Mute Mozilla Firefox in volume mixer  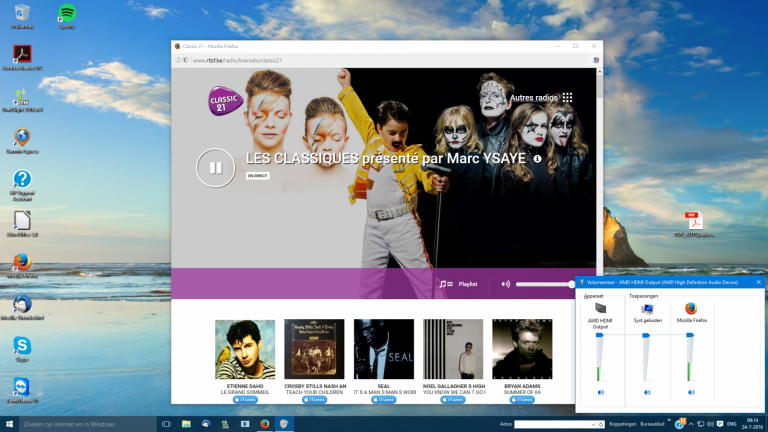(691, 393)
